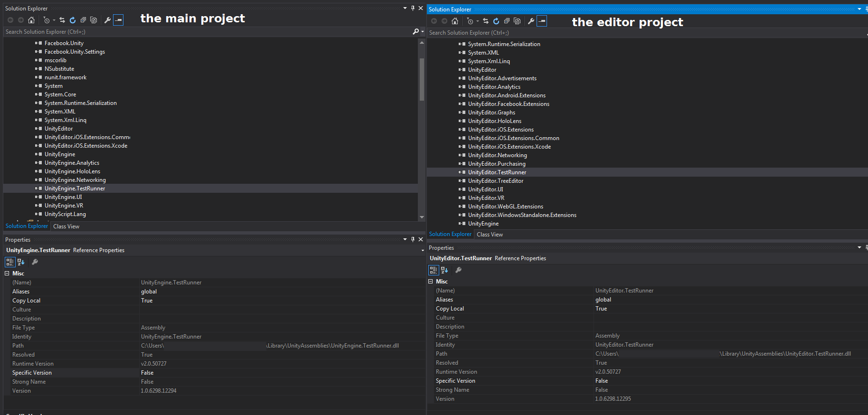Open window position menu of left Properties panel

pos(405,239)
